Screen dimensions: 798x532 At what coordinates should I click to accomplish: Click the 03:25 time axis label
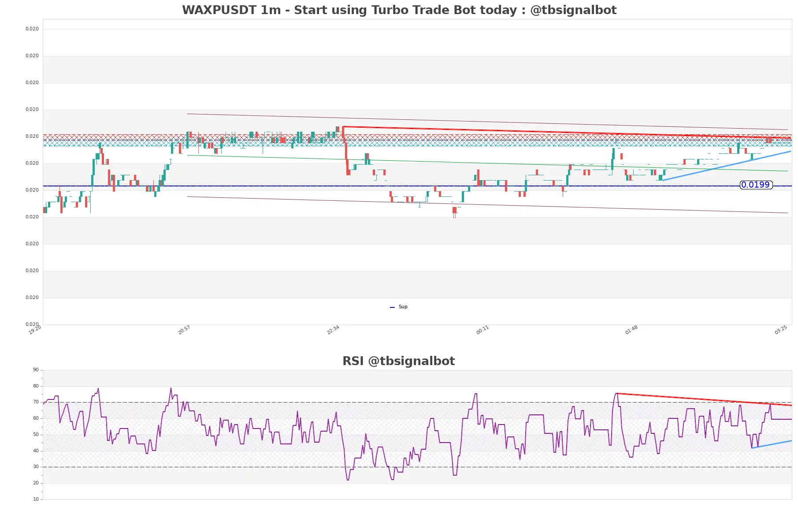(781, 330)
